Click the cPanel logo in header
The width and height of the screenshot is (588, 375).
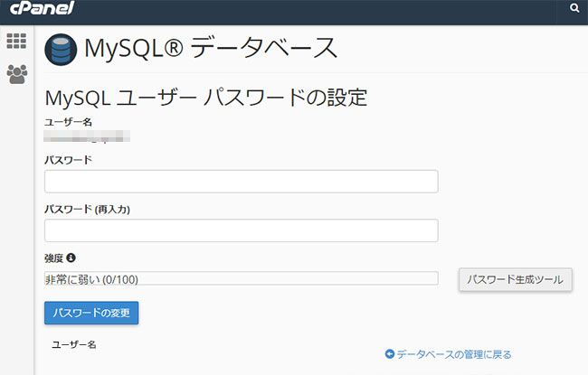click(42, 8)
